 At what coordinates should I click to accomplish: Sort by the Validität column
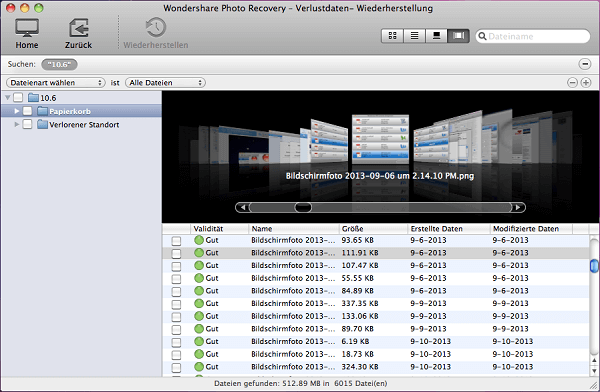pyautogui.click(x=219, y=229)
